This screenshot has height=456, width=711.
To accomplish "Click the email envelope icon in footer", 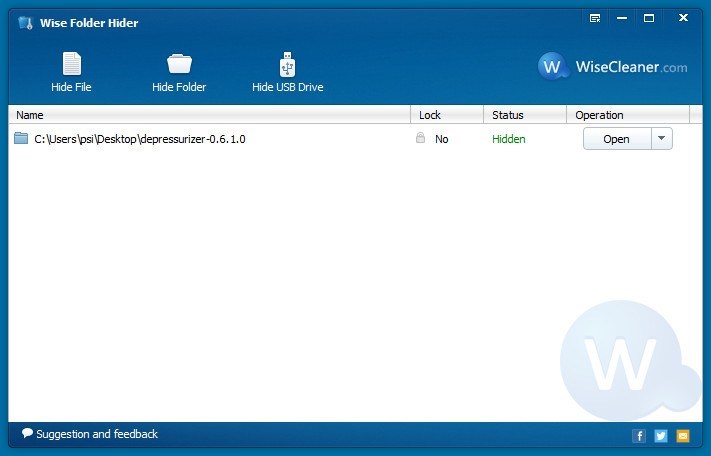I will pos(682,436).
